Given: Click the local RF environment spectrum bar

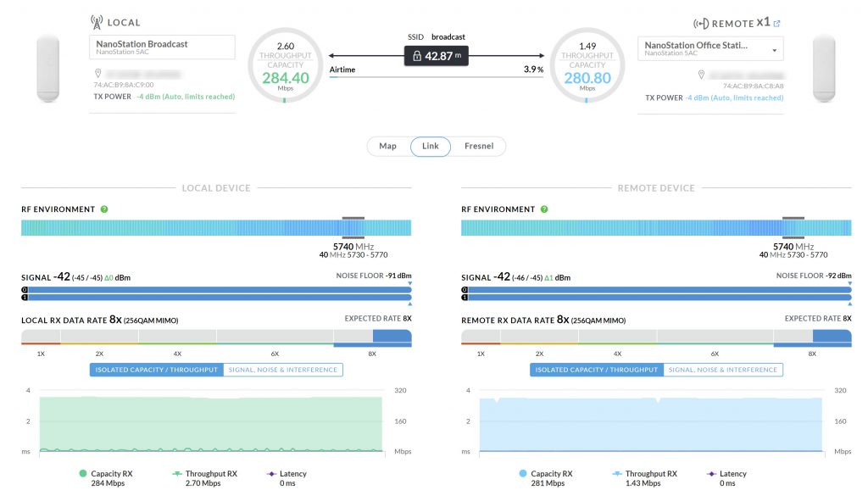Looking at the screenshot, I should tap(216, 227).
